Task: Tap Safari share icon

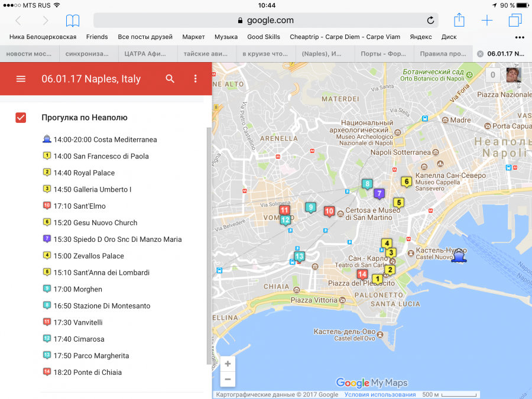Action: (459, 21)
